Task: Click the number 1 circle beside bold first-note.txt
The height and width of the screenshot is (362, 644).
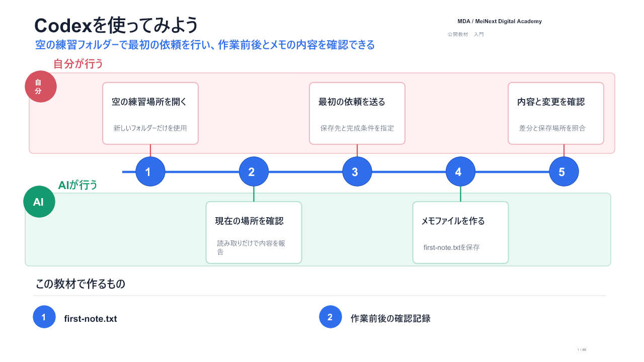Action: tap(44, 317)
